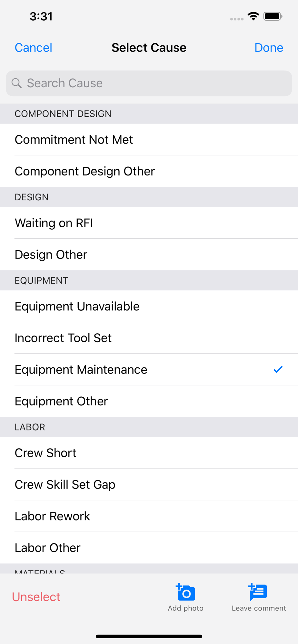Choose Incorrect Tool Set cause
This screenshot has height=644, width=298.
pyautogui.click(x=63, y=338)
